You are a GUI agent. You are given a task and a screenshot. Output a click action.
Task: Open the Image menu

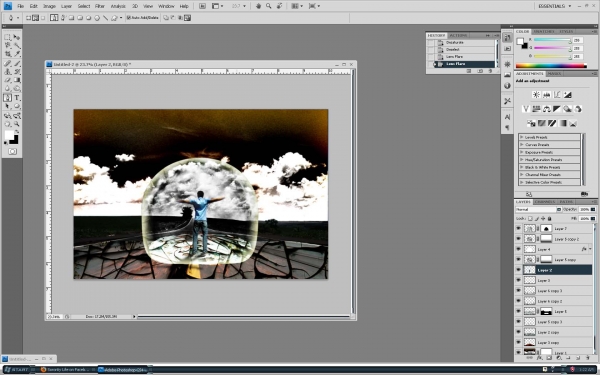pyautogui.click(x=49, y=6)
